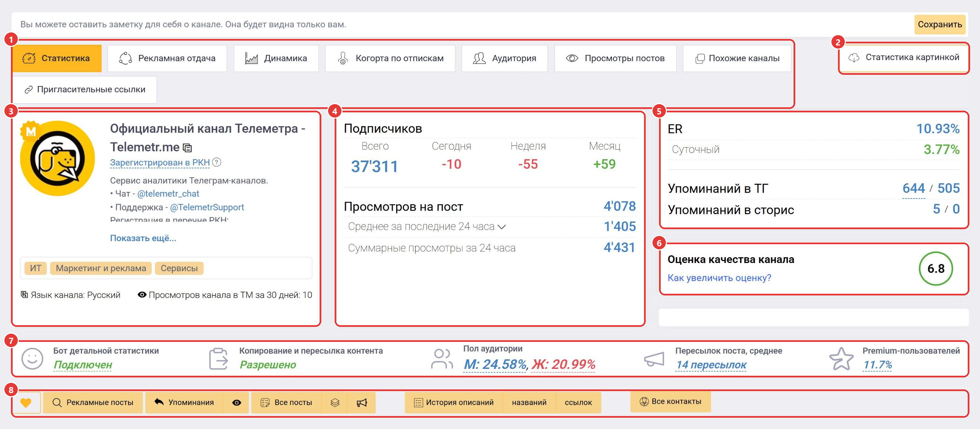Open @TelemetrSupport link
This screenshot has width=980, height=429.
pos(207,207)
